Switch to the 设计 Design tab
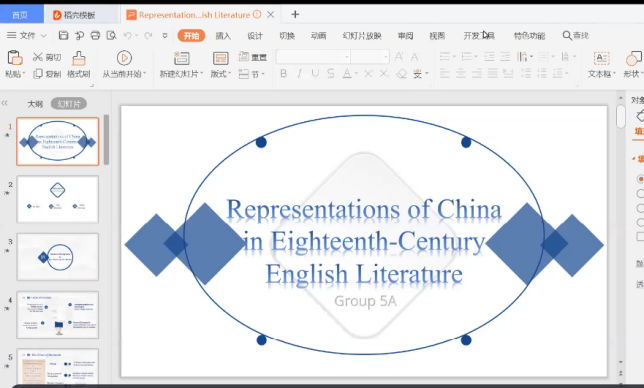 255,36
